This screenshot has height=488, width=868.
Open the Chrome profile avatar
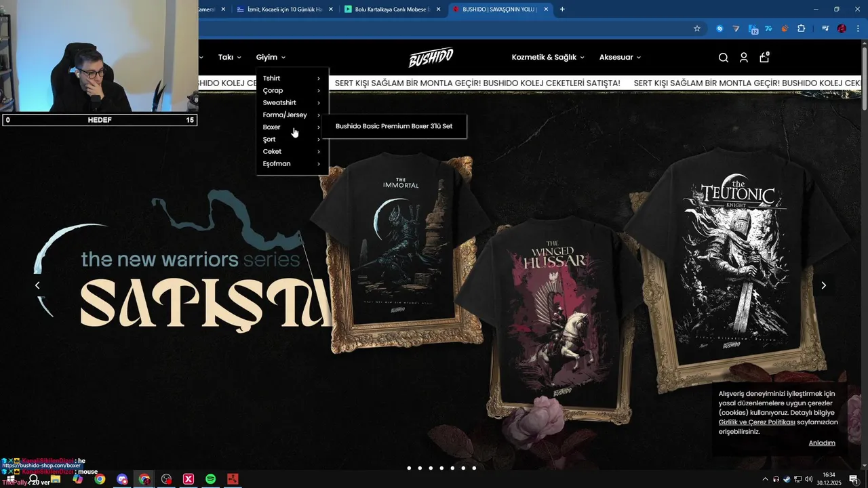(x=842, y=28)
